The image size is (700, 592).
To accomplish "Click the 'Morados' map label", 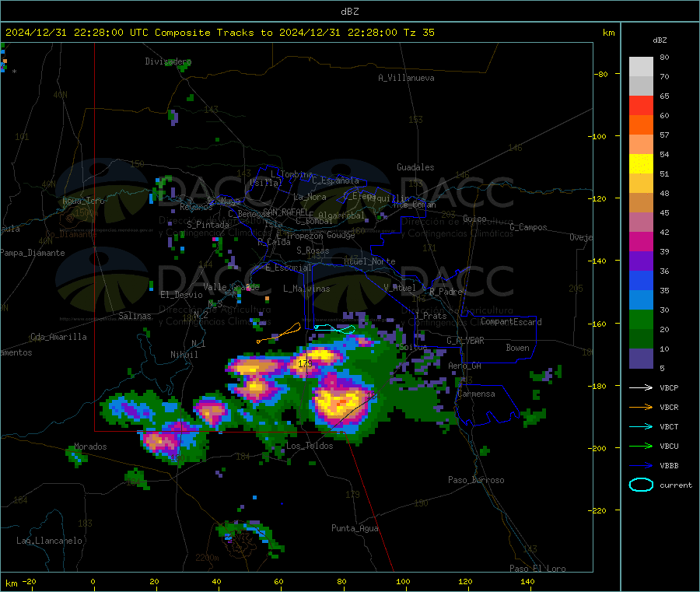I will click(x=90, y=447).
